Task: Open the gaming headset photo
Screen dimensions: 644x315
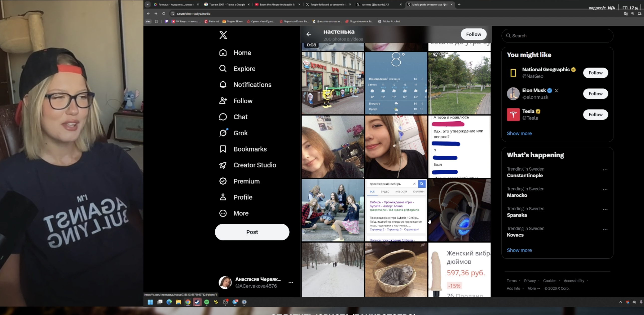Action: click(459, 210)
